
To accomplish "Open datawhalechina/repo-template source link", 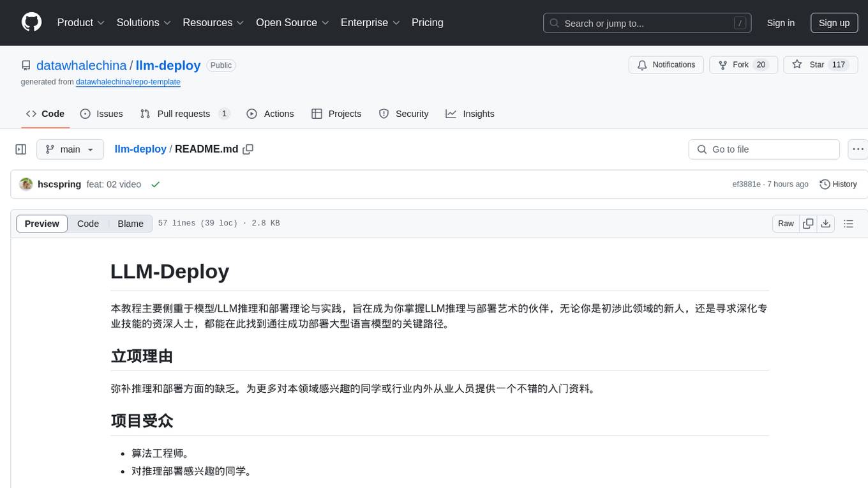I will [x=128, y=82].
